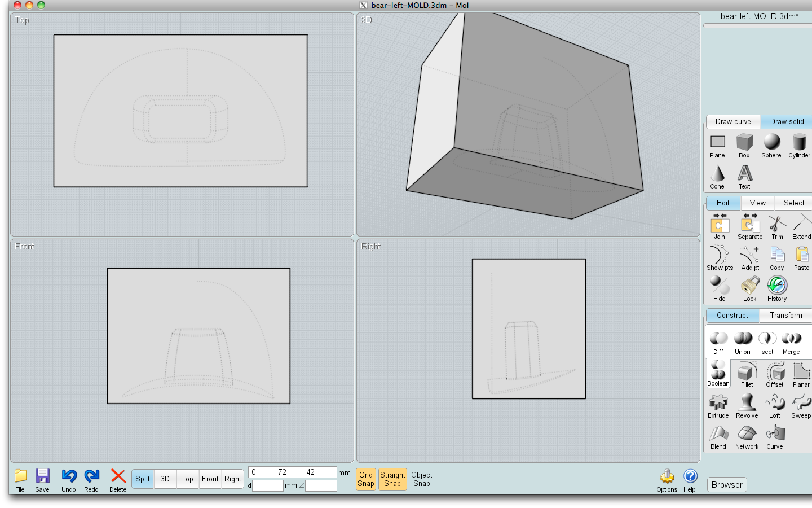
Task: Open the Help question mark
Action: point(690,480)
